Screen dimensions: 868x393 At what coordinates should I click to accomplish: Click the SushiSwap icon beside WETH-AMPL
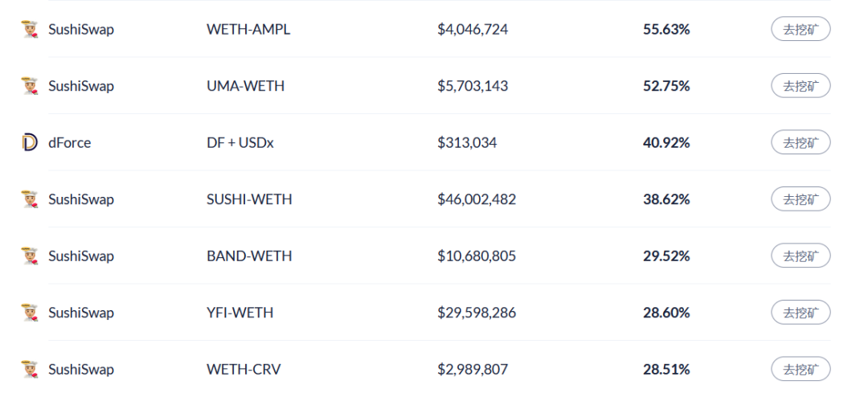(x=30, y=30)
